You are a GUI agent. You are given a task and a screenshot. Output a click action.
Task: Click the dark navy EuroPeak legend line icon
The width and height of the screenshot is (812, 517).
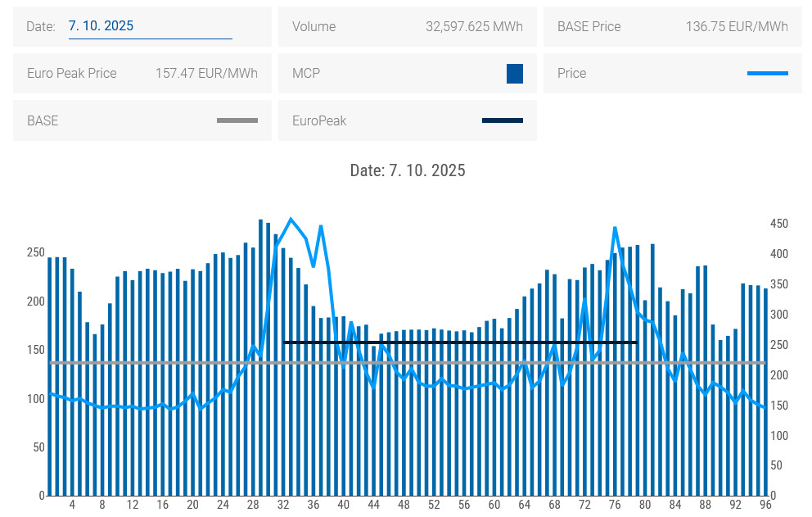coord(502,120)
